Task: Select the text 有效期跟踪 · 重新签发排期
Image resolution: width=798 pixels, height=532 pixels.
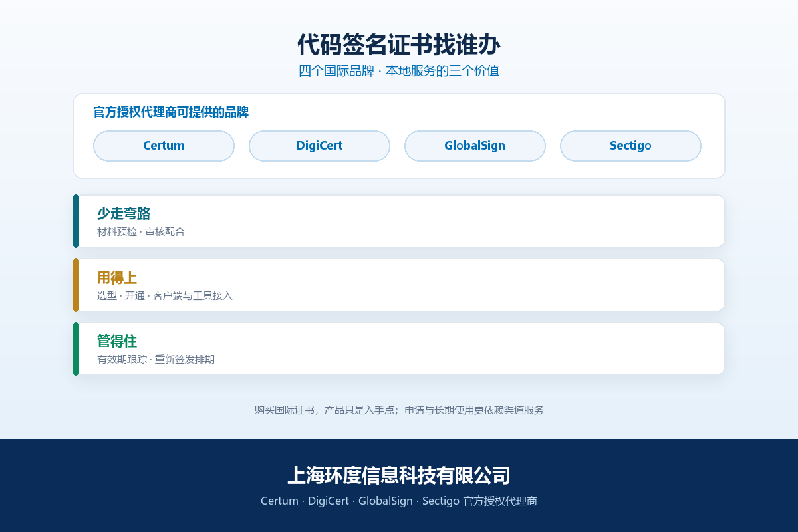Action: tap(156, 360)
